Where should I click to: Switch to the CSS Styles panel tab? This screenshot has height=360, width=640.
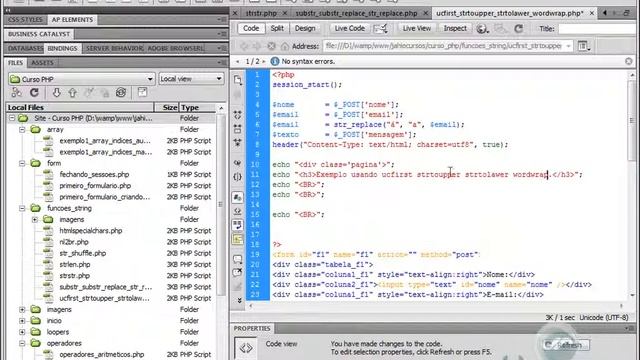[25, 20]
